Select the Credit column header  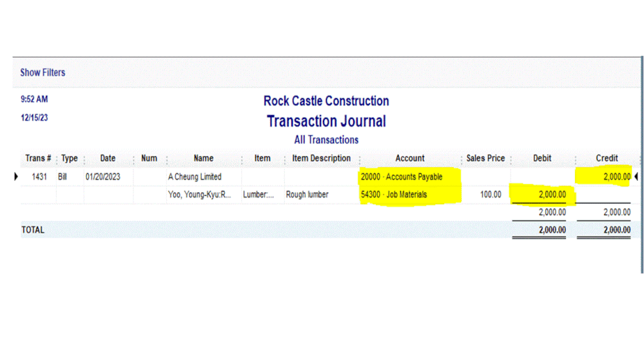[607, 158]
